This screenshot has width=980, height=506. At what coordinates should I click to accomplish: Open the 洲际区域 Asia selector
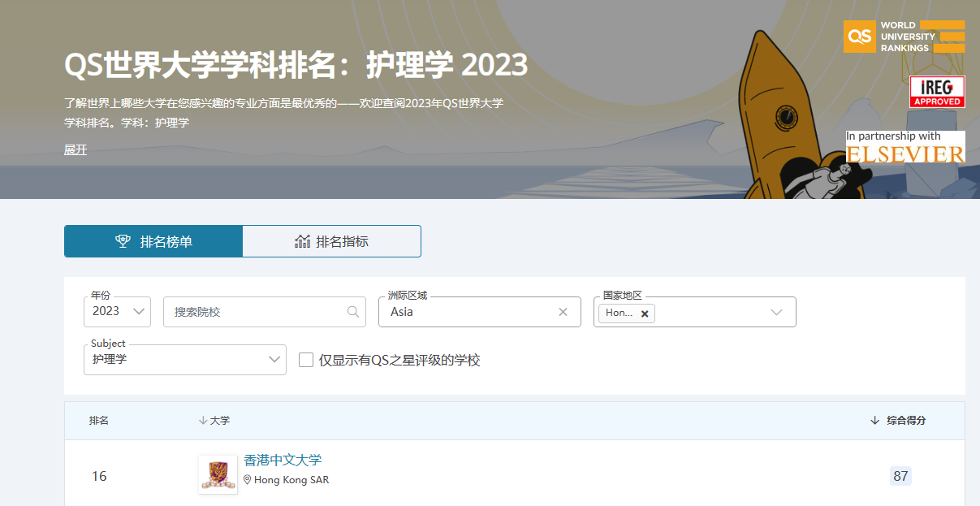[x=480, y=312]
